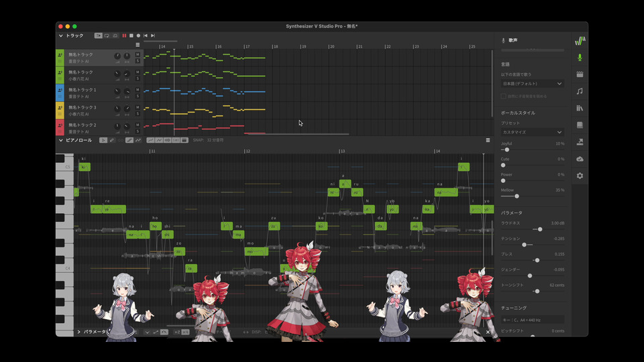Pause playback with the red pause button

coord(125,36)
